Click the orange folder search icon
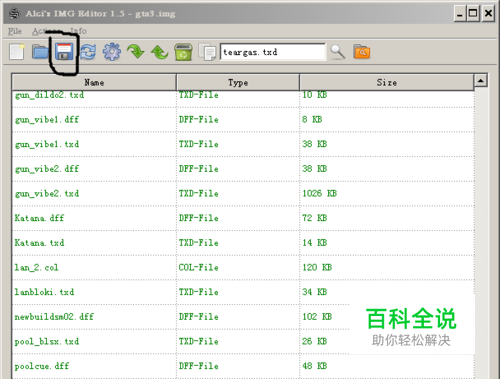The height and width of the screenshot is (379, 500). 362,52
